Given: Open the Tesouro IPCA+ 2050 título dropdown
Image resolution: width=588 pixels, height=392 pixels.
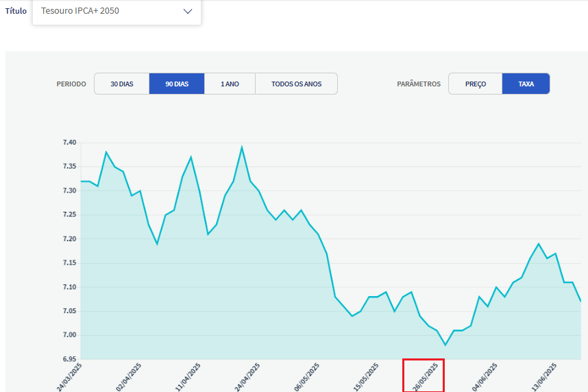Looking at the screenshot, I should 117,12.
